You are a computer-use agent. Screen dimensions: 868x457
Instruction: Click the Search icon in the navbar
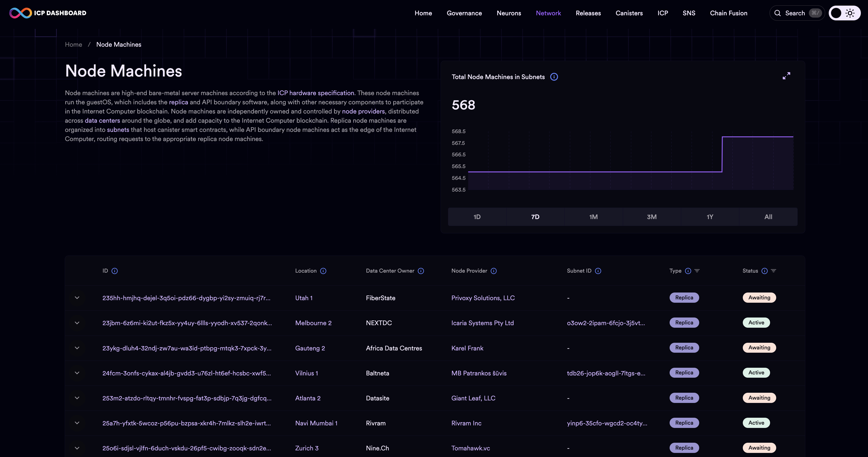coord(777,13)
